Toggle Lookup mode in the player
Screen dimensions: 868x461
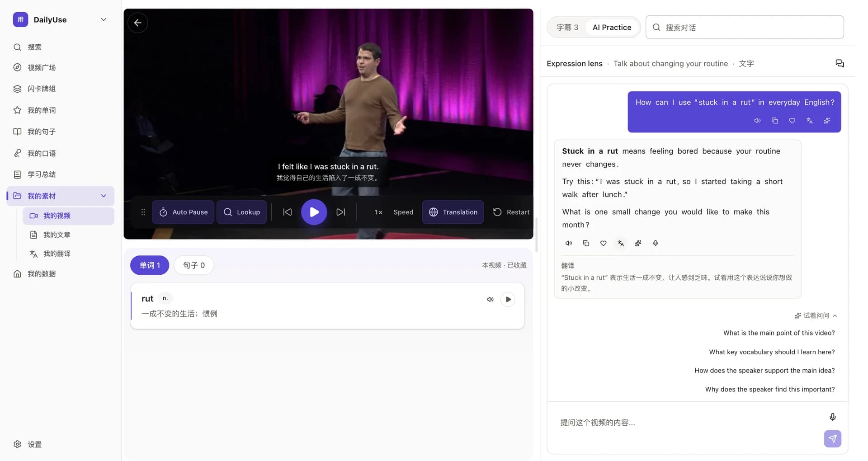click(x=242, y=212)
